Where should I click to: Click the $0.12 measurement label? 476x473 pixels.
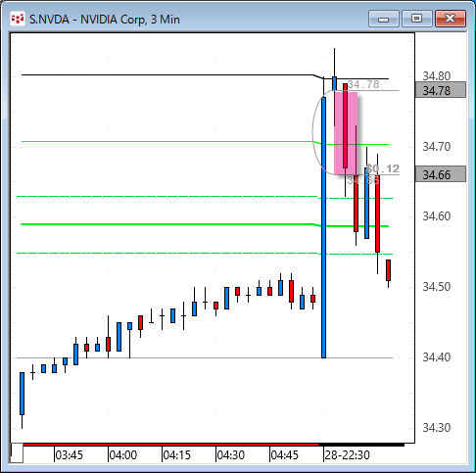[383, 168]
